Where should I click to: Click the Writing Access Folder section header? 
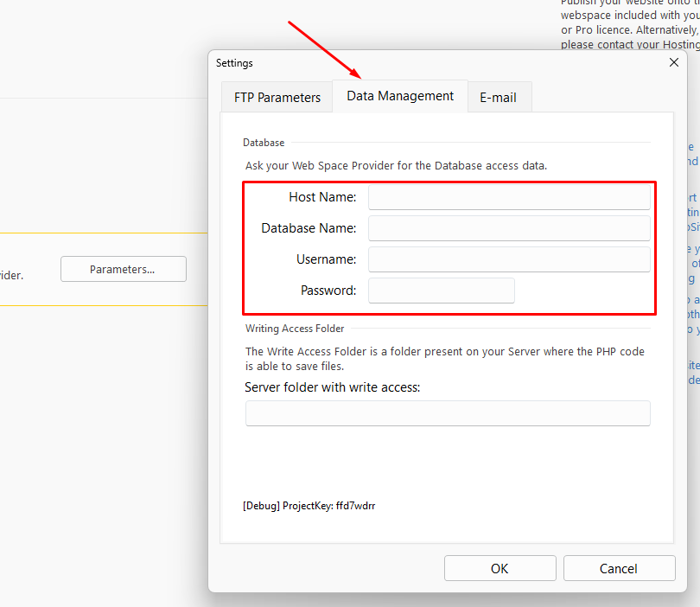point(295,329)
